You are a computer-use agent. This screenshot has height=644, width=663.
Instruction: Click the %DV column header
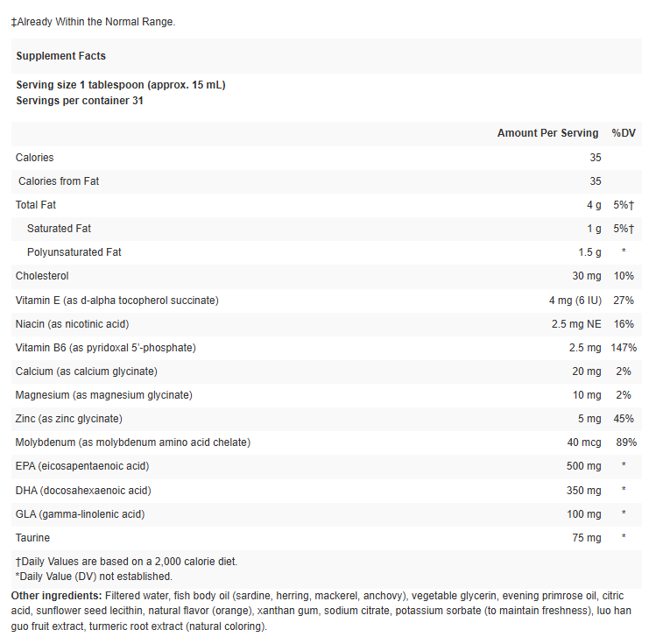coord(624,133)
